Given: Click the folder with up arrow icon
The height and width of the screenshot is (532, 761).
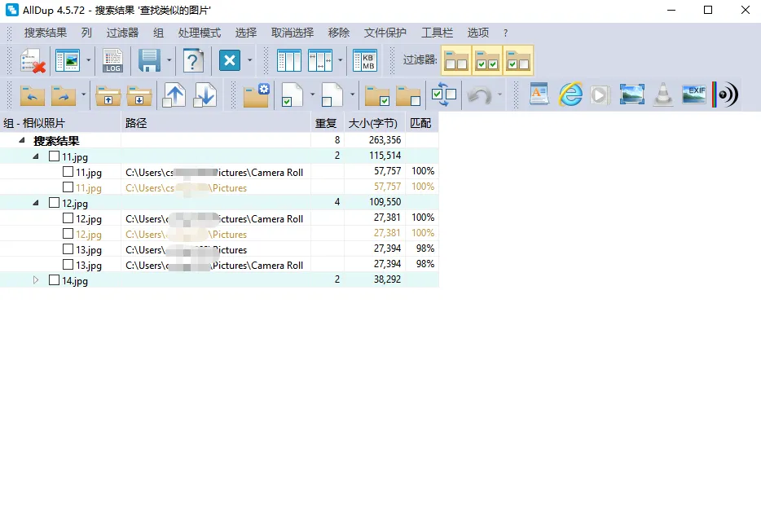Looking at the screenshot, I should click(108, 95).
